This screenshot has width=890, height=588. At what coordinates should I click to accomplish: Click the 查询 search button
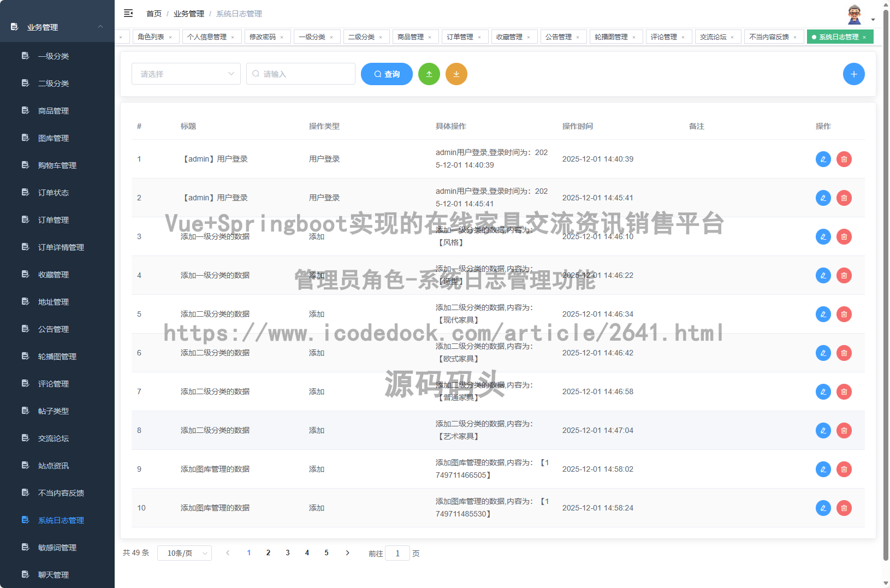click(x=387, y=74)
